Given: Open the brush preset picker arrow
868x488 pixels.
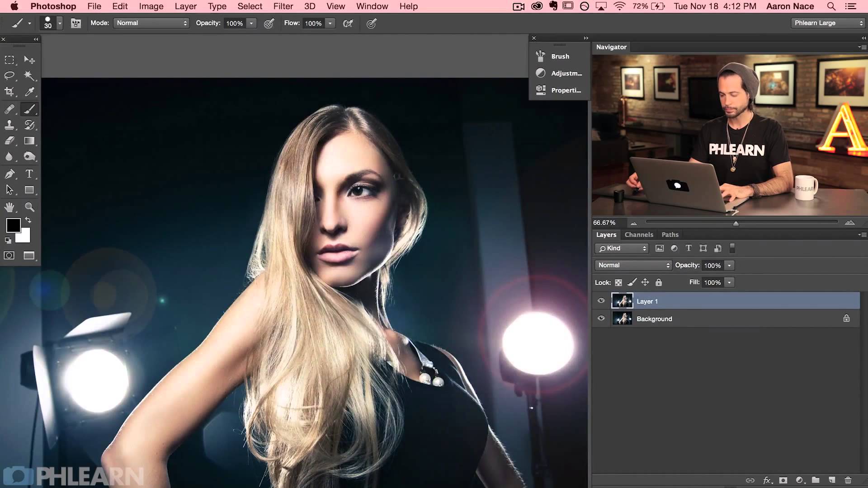Looking at the screenshot, I should click(60, 23).
